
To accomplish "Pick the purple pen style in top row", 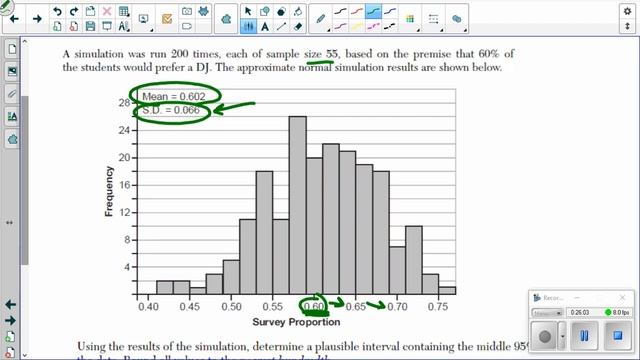I will (x=390, y=11).
